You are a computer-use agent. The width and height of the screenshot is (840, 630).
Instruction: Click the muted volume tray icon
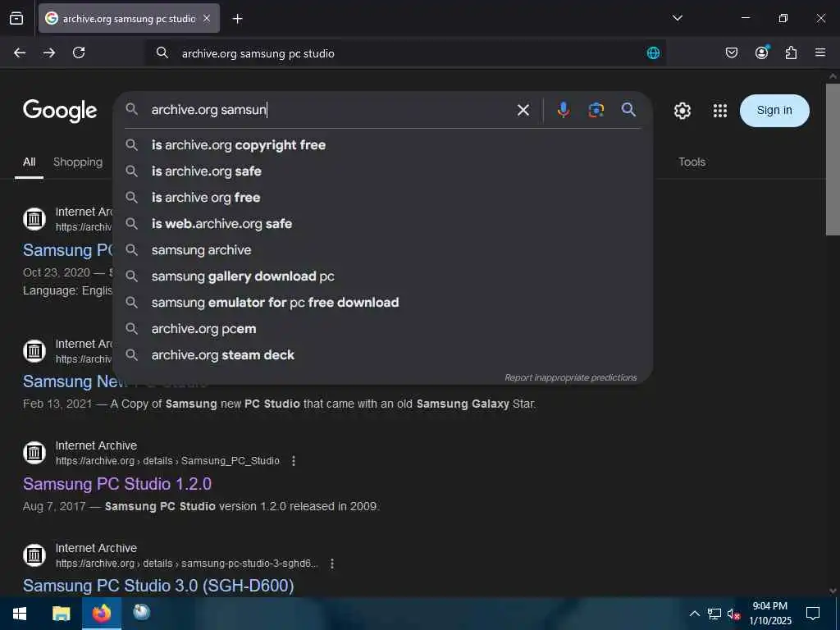(733, 614)
